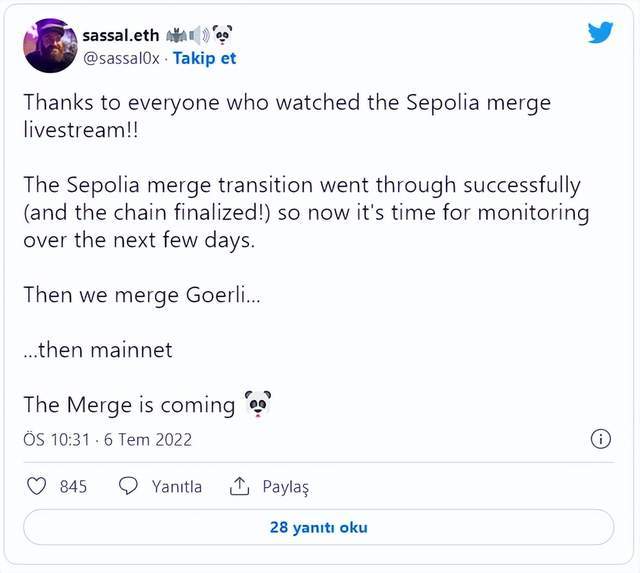Screen dimensions: 640x573
Task: Follow the account via 'Takip et'
Action: point(205,58)
